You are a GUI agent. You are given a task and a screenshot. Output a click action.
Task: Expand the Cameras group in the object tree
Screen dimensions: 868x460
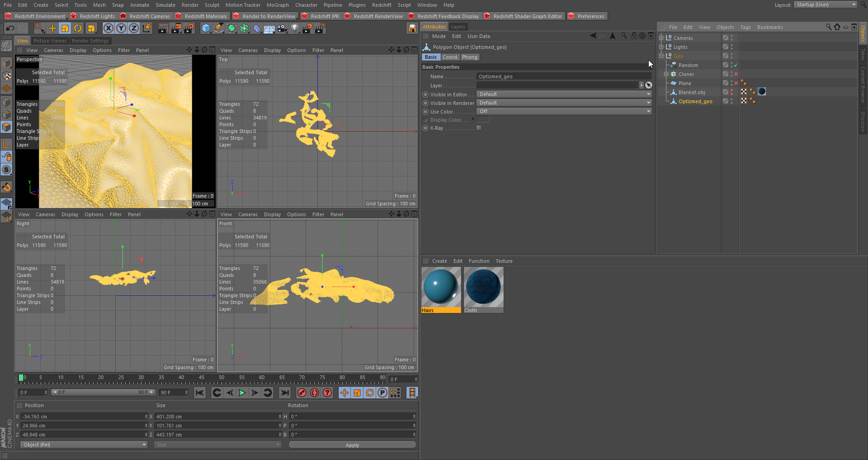tap(661, 38)
